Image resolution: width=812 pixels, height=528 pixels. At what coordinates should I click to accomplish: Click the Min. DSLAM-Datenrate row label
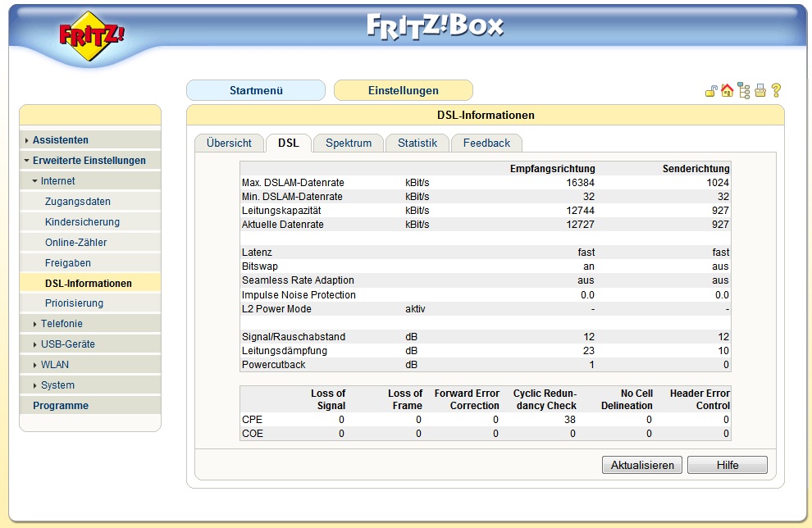pos(292,197)
